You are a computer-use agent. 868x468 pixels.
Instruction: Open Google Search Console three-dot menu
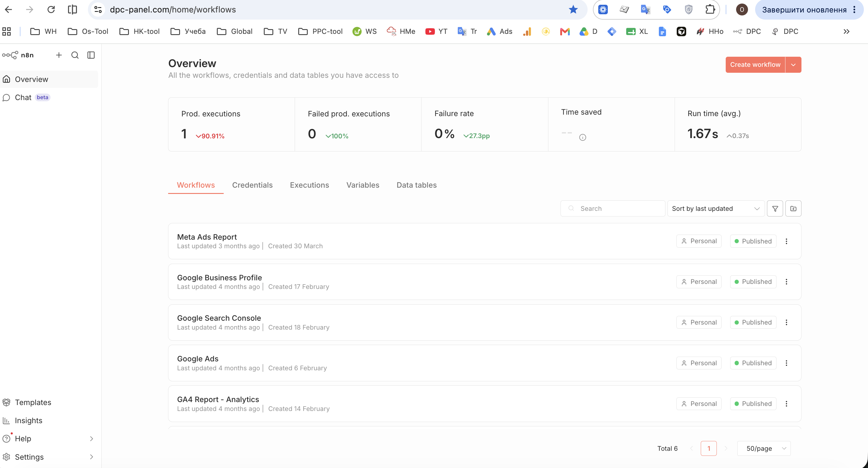pyautogui.click(x=786, y=322)
